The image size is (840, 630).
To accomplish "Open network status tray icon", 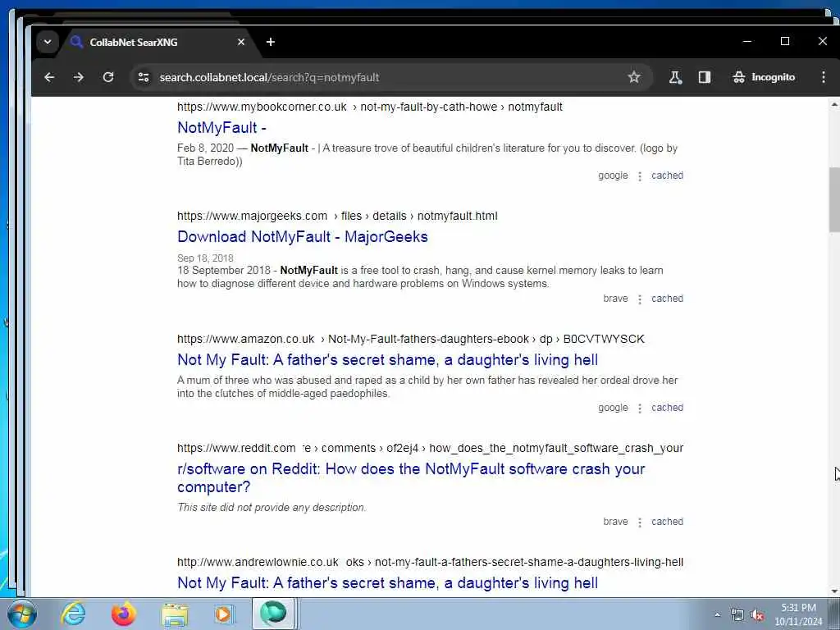I will pos(737,615).
